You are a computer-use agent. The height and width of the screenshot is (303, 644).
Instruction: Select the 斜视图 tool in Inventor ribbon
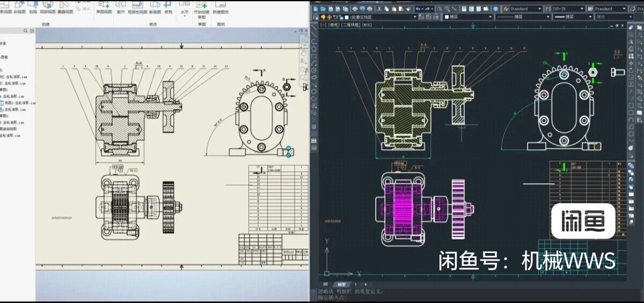20,8
